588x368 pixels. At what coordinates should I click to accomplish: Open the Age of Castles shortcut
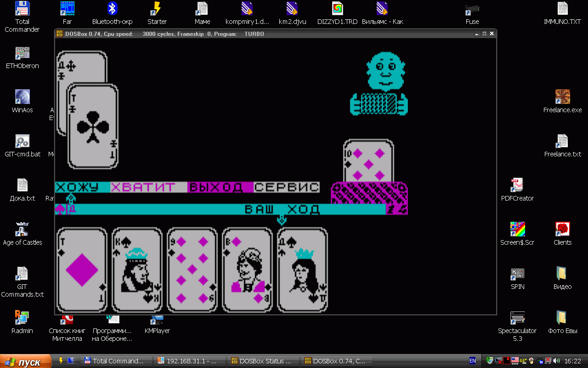point(22,234)
